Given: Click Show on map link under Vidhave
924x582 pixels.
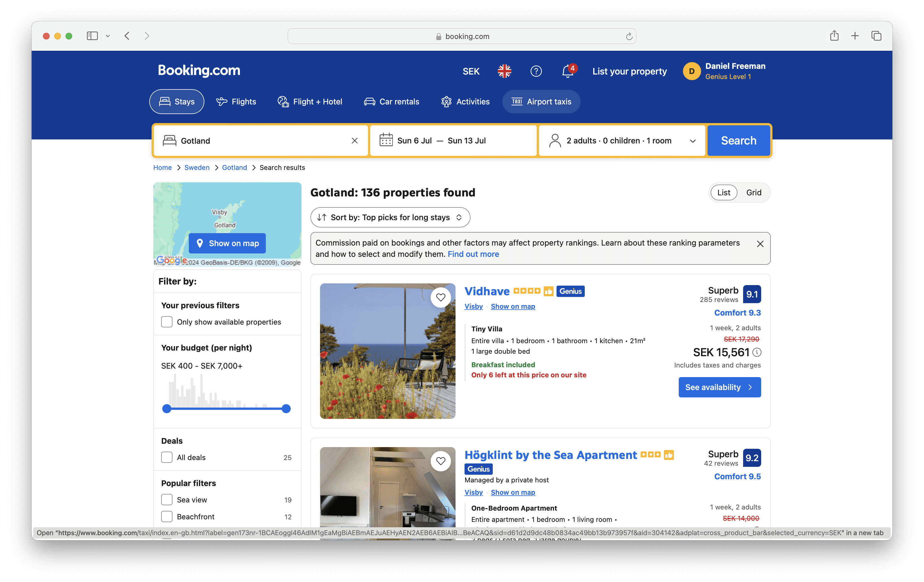Looking at the screenshot, I should point(513,306).
